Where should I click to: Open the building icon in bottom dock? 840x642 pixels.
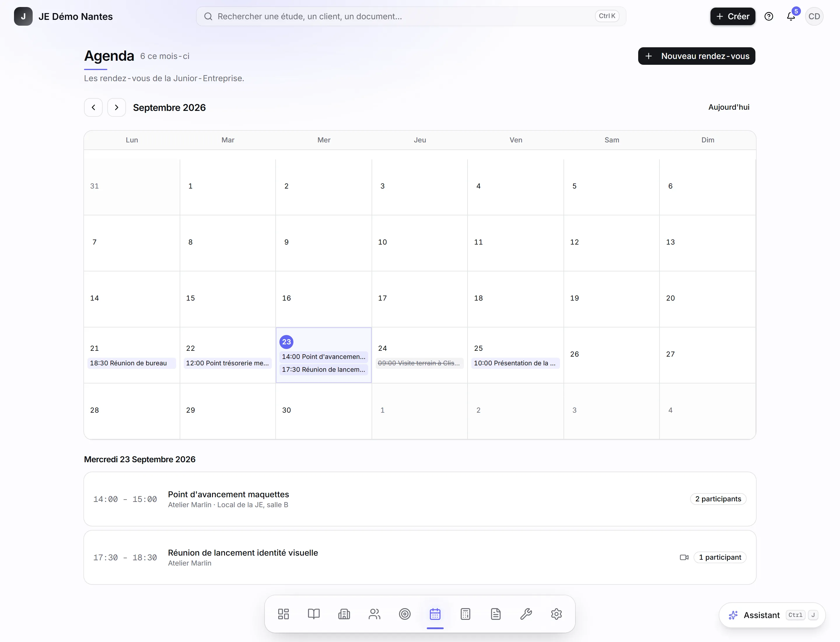[x=344, y=614]
